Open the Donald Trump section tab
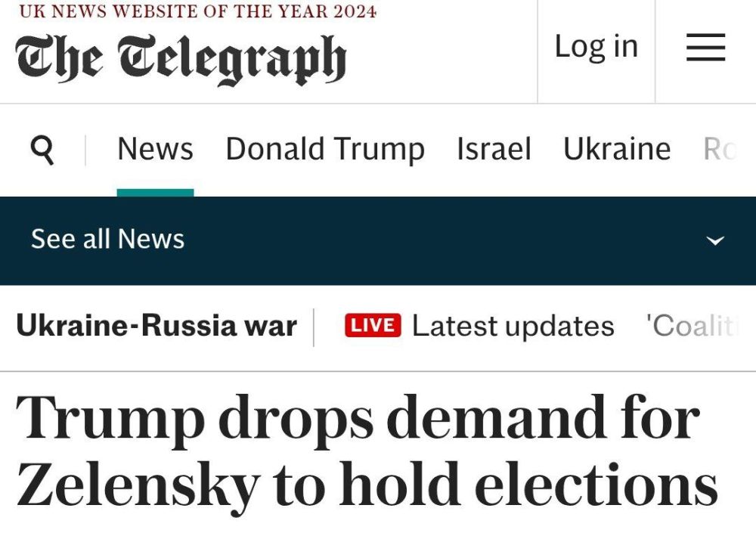Screen dimensions: 756x533 pos(324,150)
